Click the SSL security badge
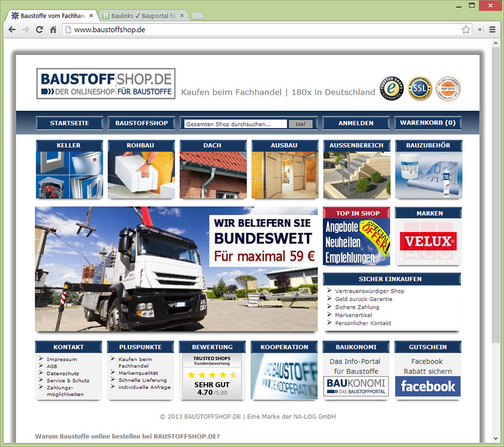The height and width of the screenshot is (447, 504). pyautogui.click(x=420, y=88)
